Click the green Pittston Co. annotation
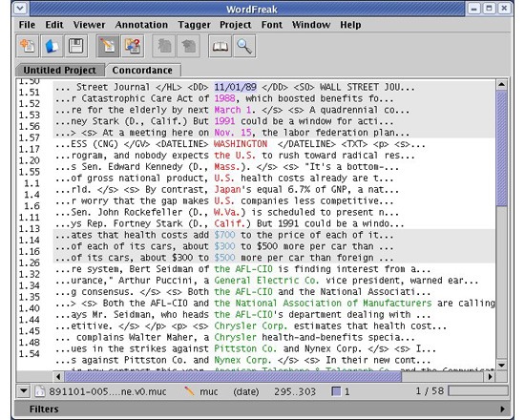Image resolution: width=525 pixels, height=420 pixels. (x=245, y=349)
